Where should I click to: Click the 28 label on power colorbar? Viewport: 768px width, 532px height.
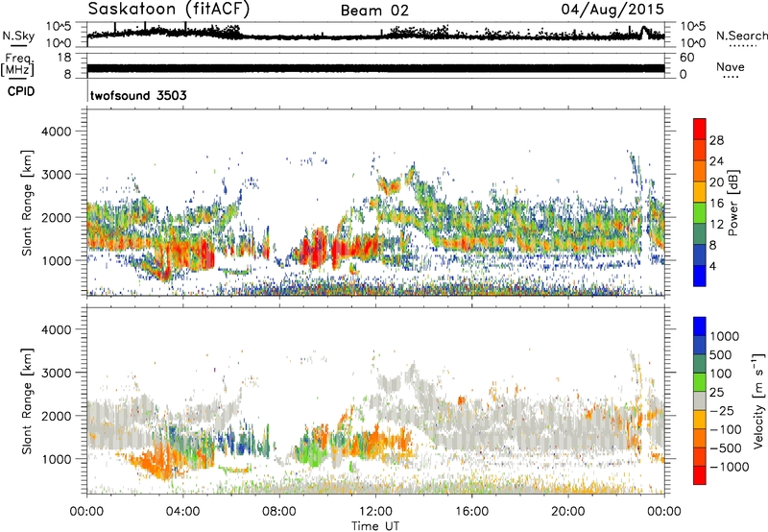click(716, 140)
